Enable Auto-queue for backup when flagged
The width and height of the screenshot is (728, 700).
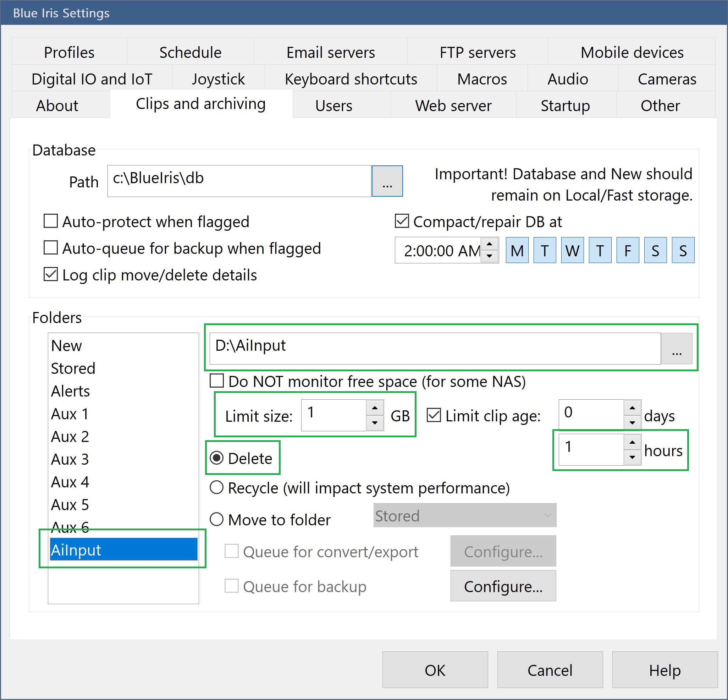pyautogui.click(x=50, y=247)
